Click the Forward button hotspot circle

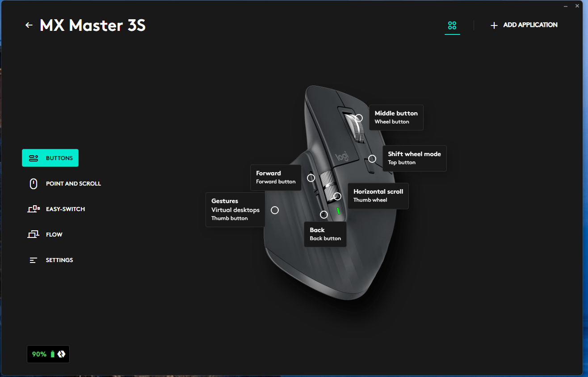pyautogui.click(x=311, y=178)
